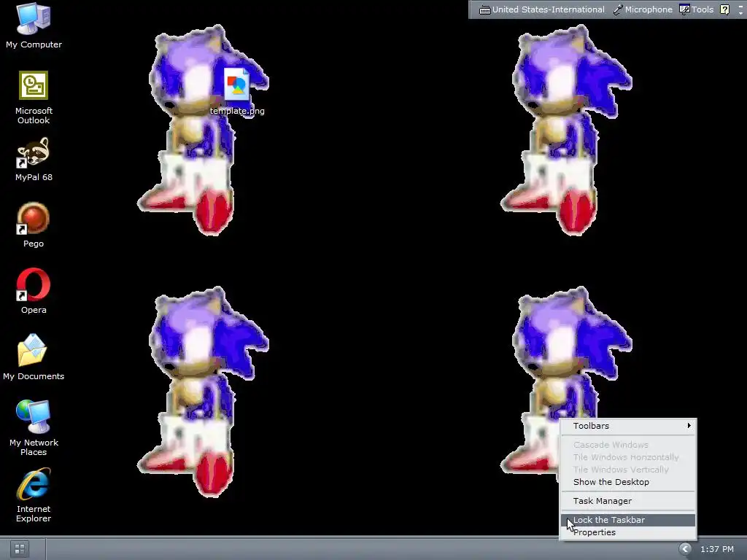The image size is (747, 560).
Task: Select the Opera browser shortcut icon
Action: pyautogui.click(x=34, y=285)
